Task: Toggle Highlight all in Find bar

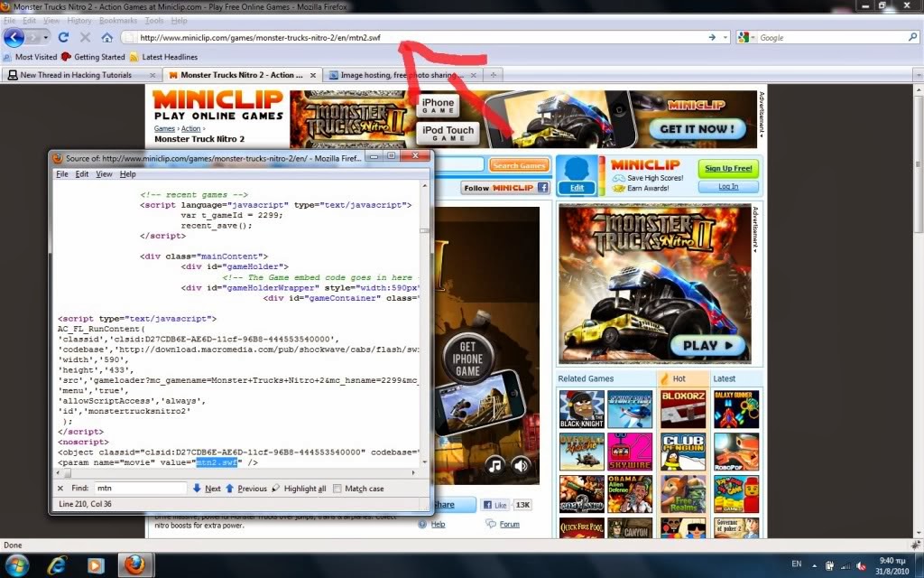Action: point(299,489)
